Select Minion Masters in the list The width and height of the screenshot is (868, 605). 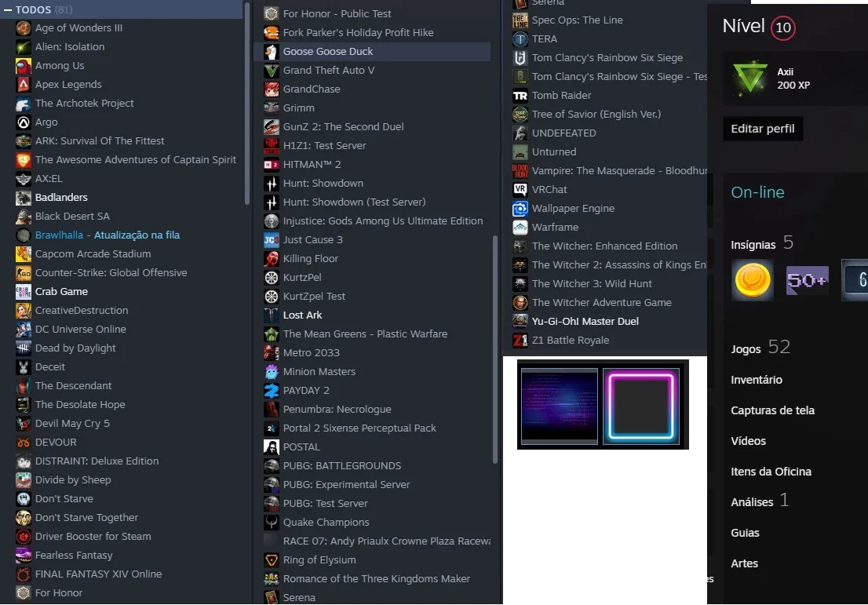pyautogui.click(x=319, y=371)
